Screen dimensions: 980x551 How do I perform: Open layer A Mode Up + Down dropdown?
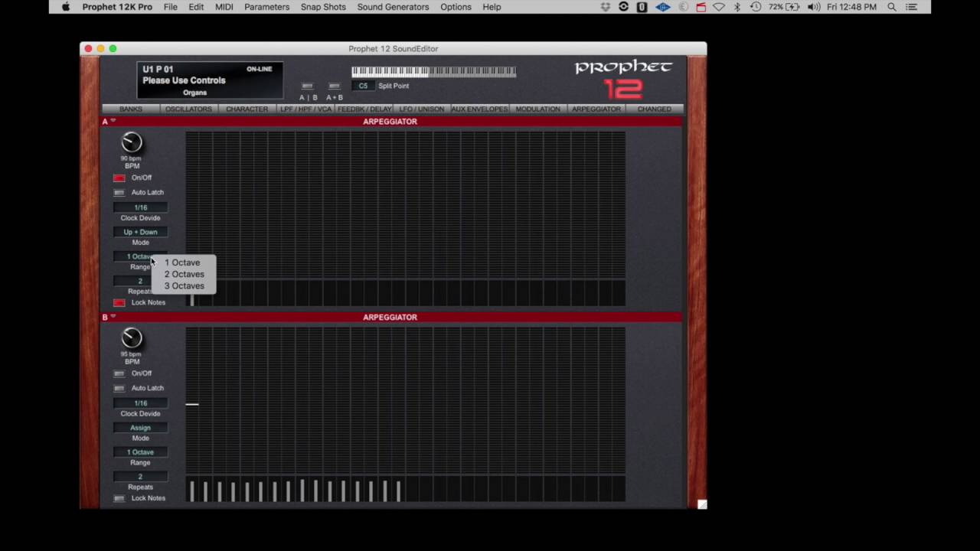pyautogui.click(x=140, y=232)
